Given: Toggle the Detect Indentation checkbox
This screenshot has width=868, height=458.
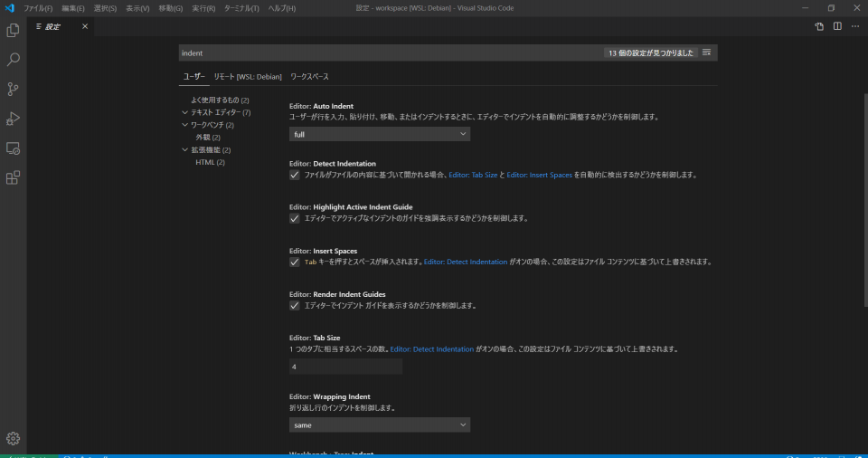Looking at the screenshot, I should [x=295, y=175].
